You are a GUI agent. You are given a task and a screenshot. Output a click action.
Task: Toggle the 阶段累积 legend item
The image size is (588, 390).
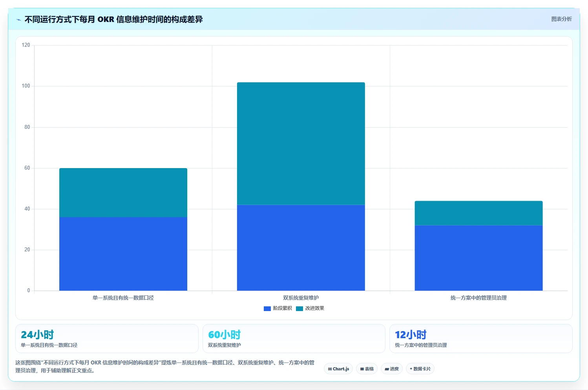click(278, 308)
